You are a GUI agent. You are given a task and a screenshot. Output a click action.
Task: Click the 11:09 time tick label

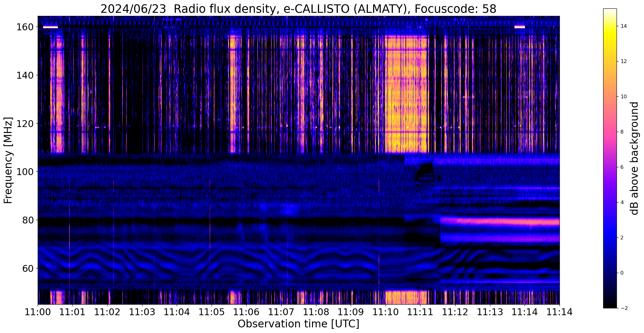(351, 312)
